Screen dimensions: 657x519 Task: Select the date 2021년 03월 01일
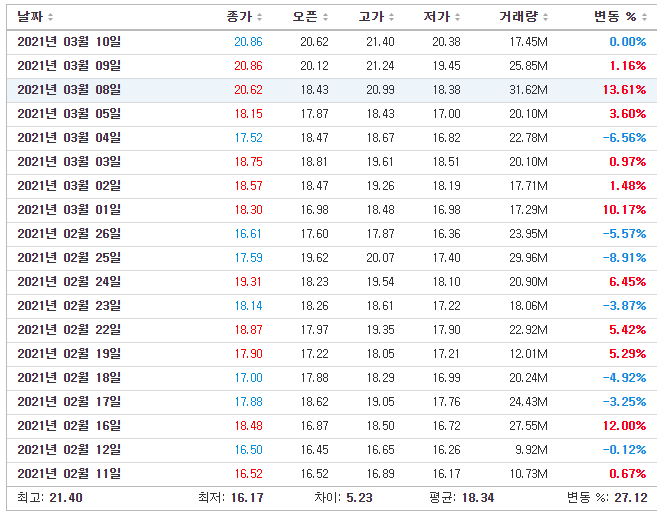(69, 209)
